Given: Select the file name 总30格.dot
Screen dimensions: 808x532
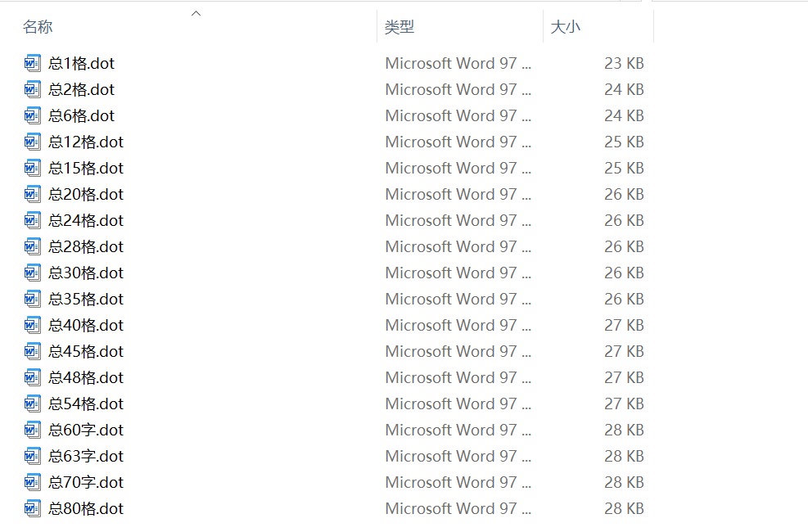Looking at the screenshot, I should click(x=86, y=273).
